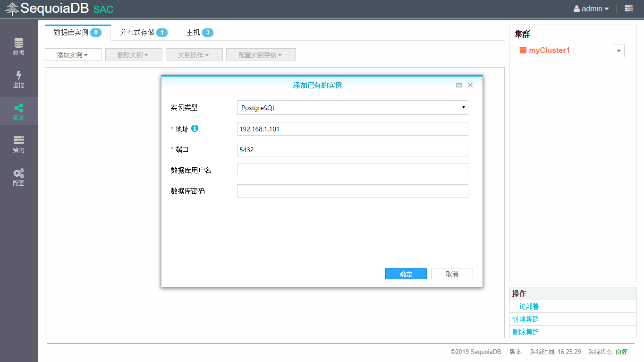The height and width of the screenshot is (362, 644).
Task: Open the 部署 deployment section
Action: 19,111
